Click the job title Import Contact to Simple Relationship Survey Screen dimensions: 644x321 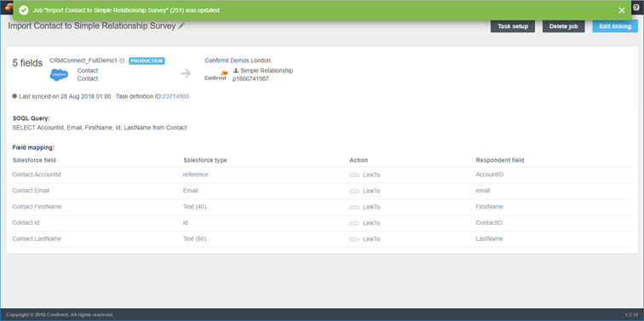[92, 26]
